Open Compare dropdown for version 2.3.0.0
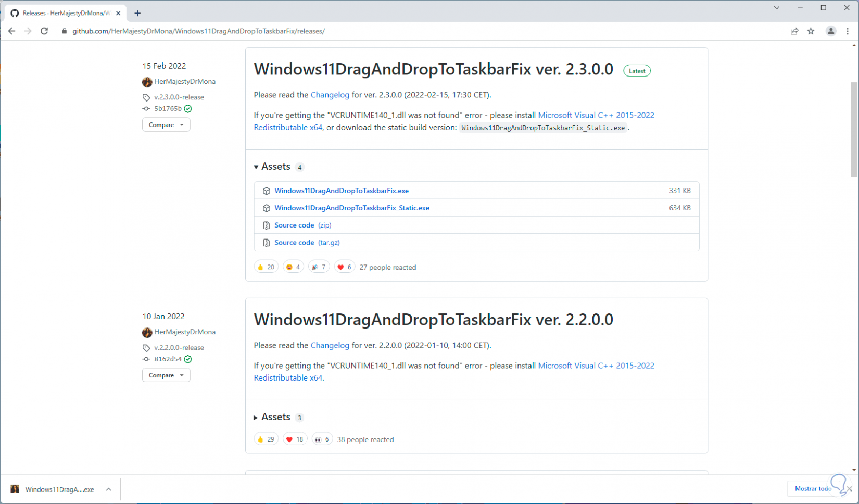This screenshot has height=504, width=859. pyautogui.click(x=166, y=125)
